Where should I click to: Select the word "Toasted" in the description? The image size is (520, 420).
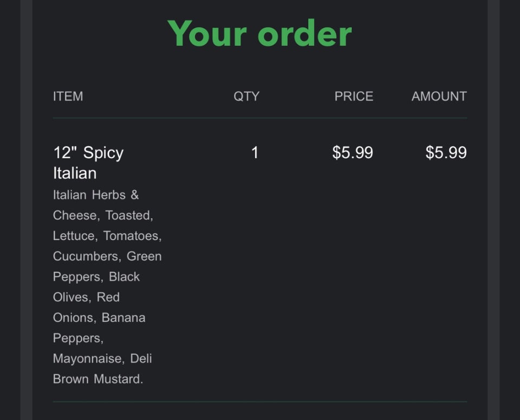(x=129, y=216)
